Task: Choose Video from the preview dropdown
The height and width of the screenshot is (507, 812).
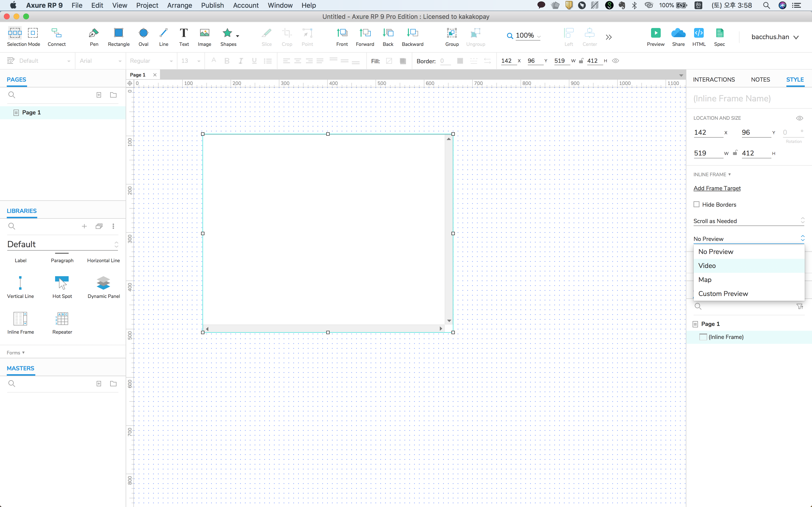Action: pos(707,266)
